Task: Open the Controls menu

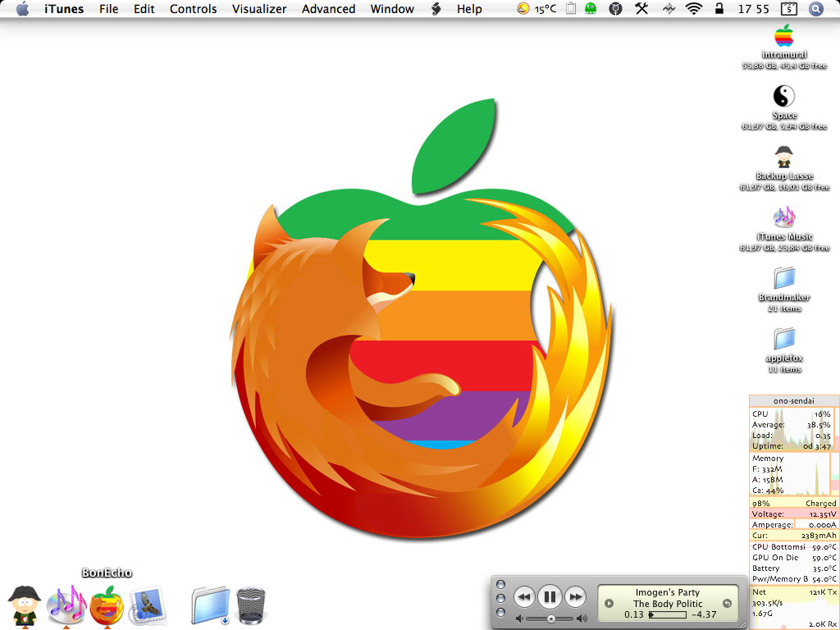Action: (194, 9)
